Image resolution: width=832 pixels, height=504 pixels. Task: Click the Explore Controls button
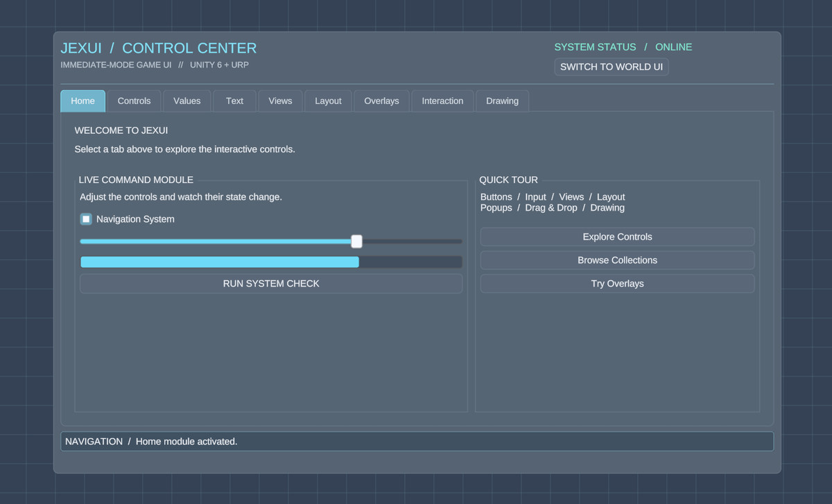click(x=617, y=237)
